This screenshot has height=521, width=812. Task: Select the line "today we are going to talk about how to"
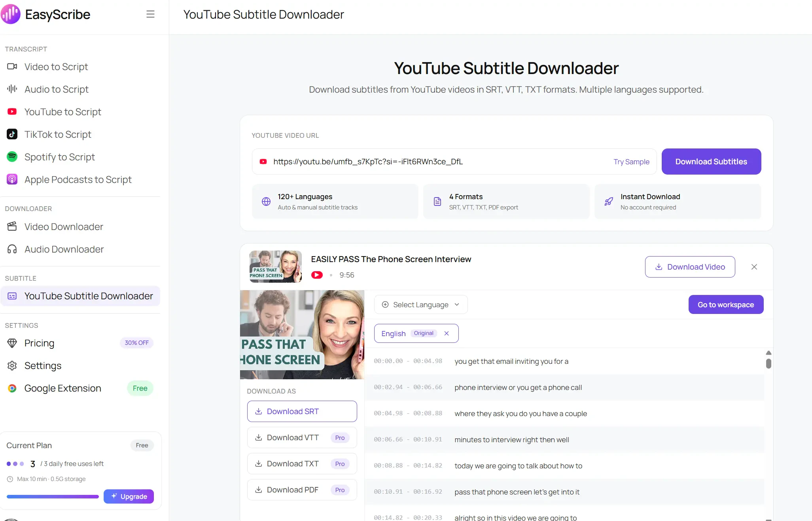pyautogui.click(x=518, y=466)
